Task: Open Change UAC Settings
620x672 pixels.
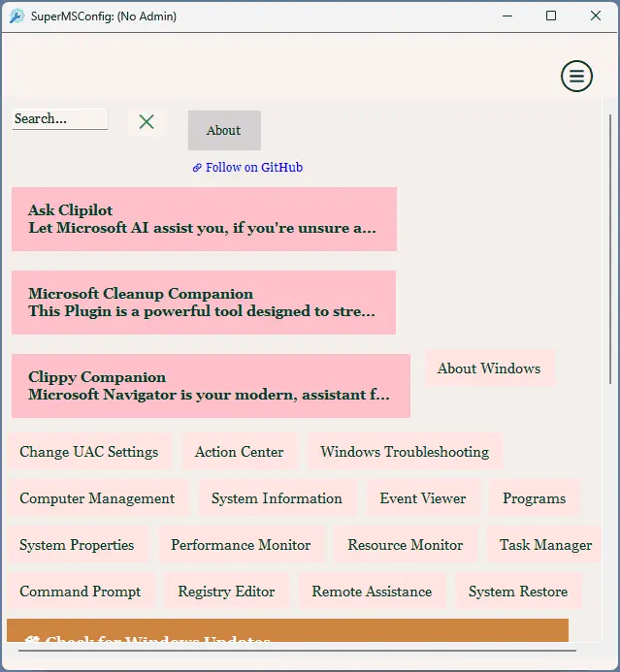Action: tap(89, 452)
